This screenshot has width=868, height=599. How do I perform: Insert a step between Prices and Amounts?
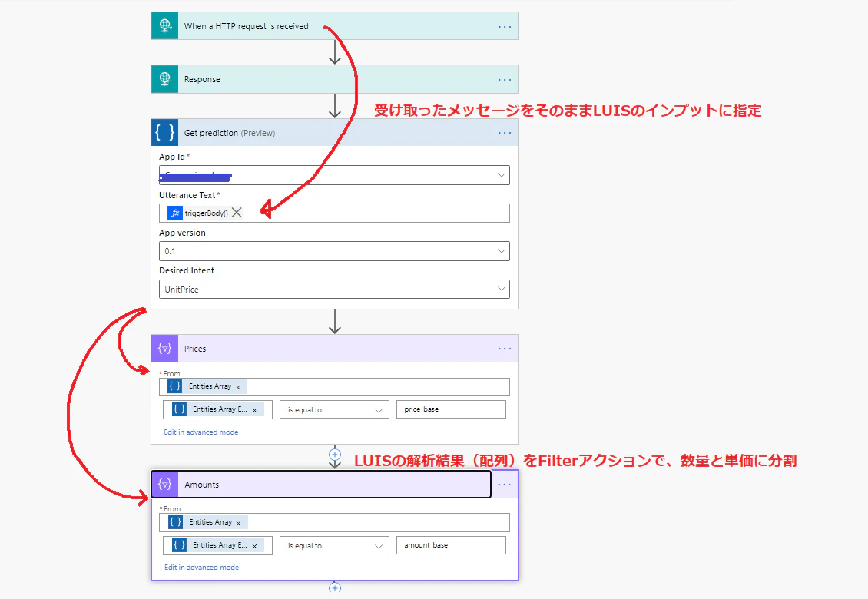click(x=335, y=455)
